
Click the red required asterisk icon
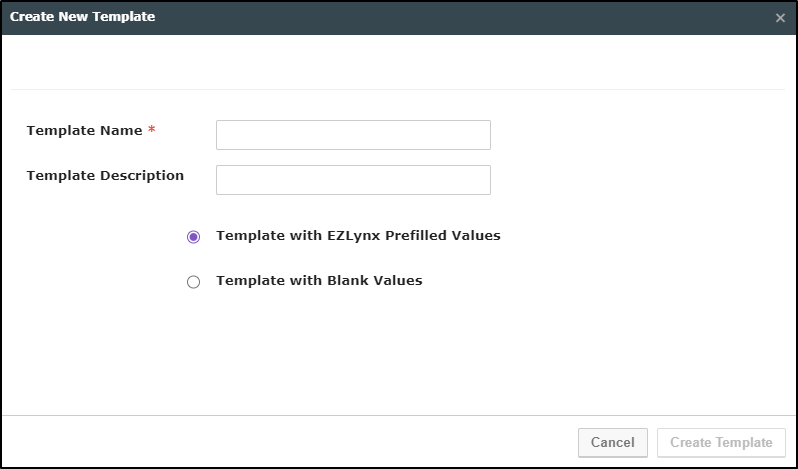click(x=152, y=131)
